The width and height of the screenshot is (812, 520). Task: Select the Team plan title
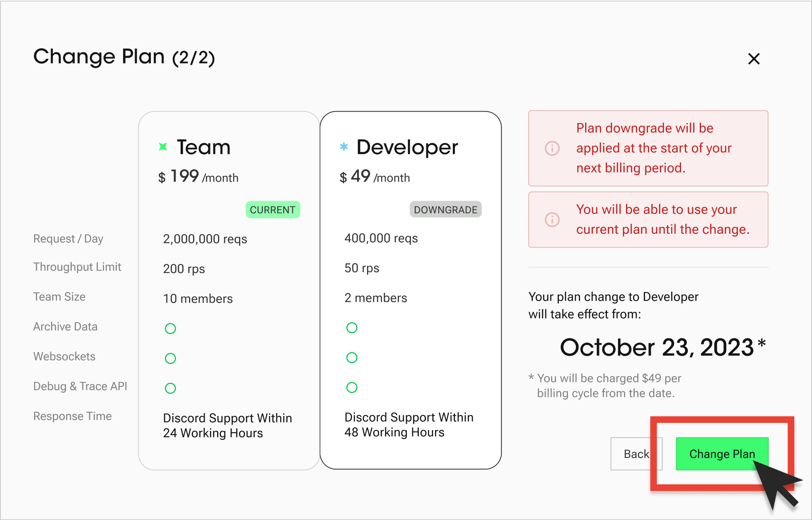coord(203,147)
